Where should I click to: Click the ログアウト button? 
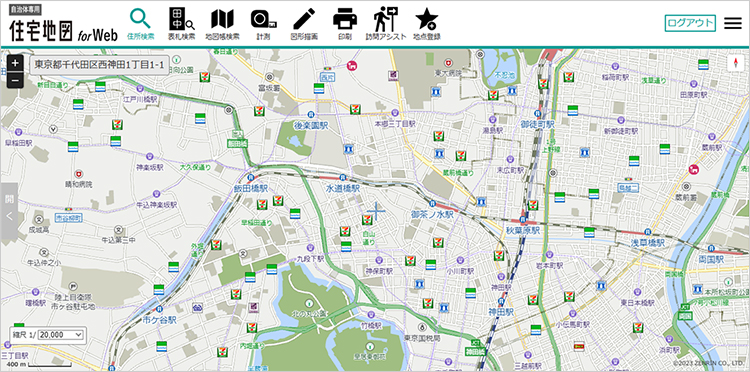tap(690, 23)
